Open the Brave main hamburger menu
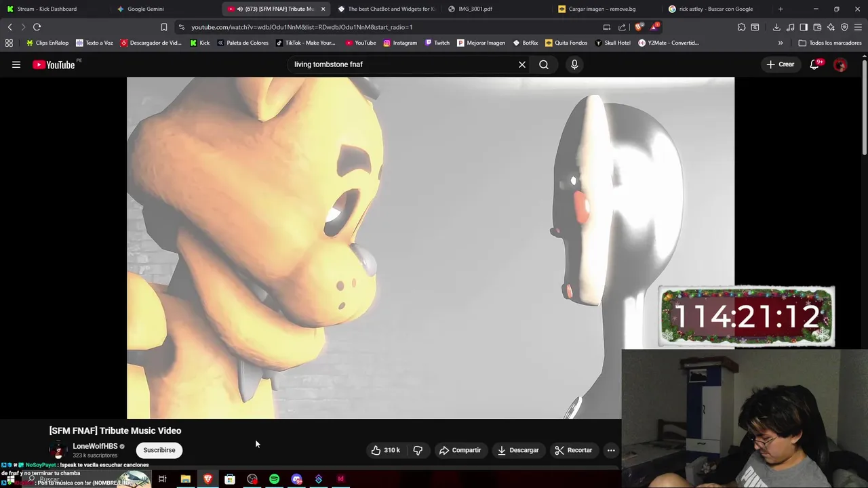The height and width of the screenshot is (488, 868). point(858,27)
